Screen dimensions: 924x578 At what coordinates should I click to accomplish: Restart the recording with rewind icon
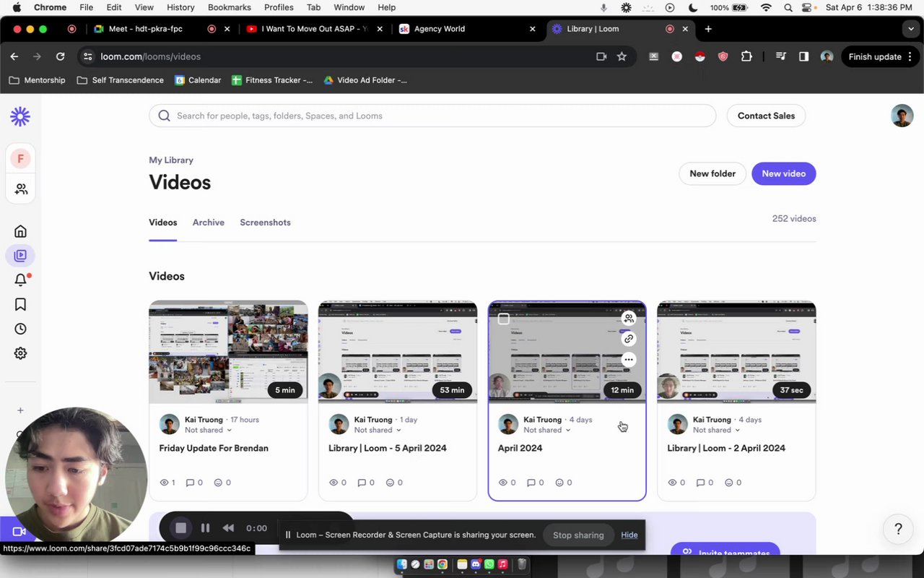[228, 528]
